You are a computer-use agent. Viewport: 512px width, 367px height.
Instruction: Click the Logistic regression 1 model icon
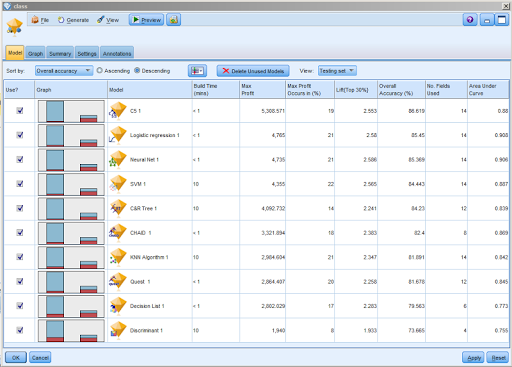pos(118,135)
